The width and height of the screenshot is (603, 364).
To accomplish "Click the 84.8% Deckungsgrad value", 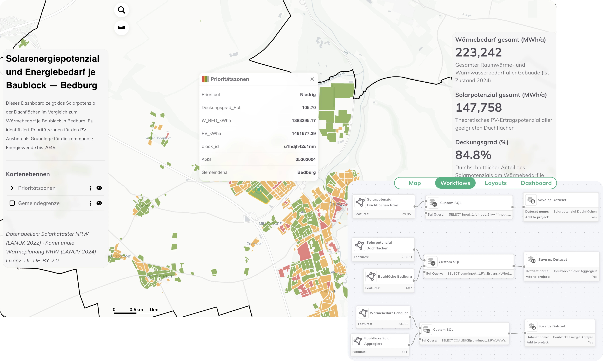I will point(473,155).
